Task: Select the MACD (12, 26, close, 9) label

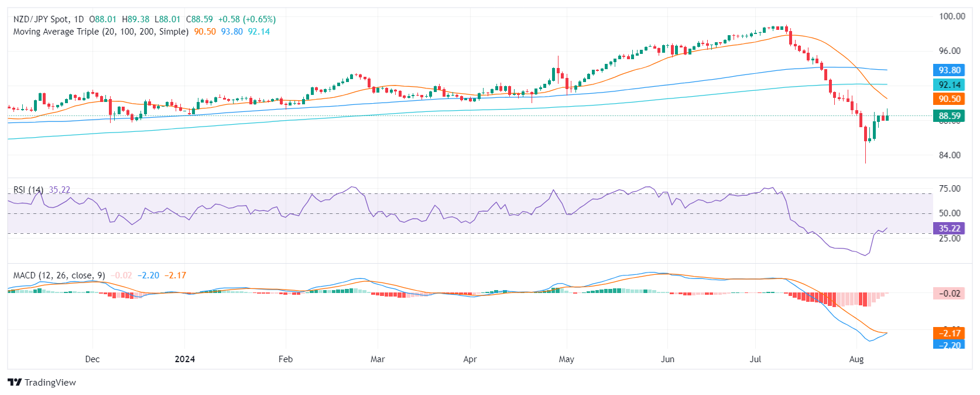Action: coord(59,275)
